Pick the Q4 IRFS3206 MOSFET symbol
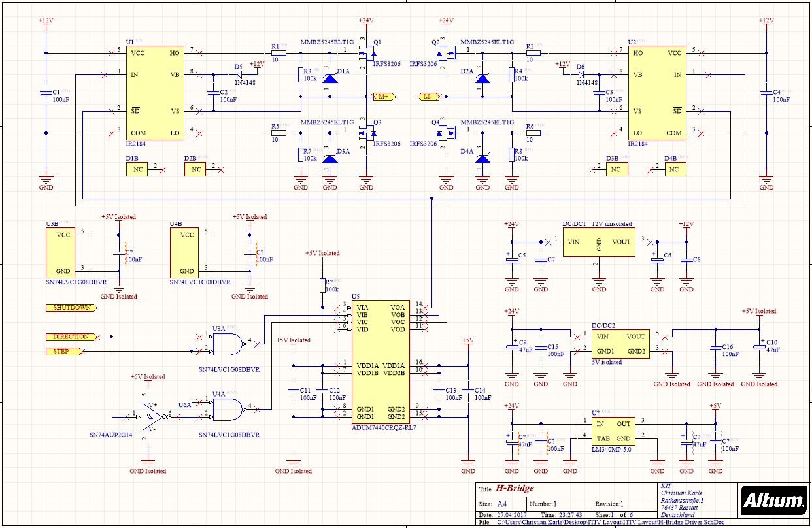Viewport: 812px width, 528px height. tap(447, 133)
